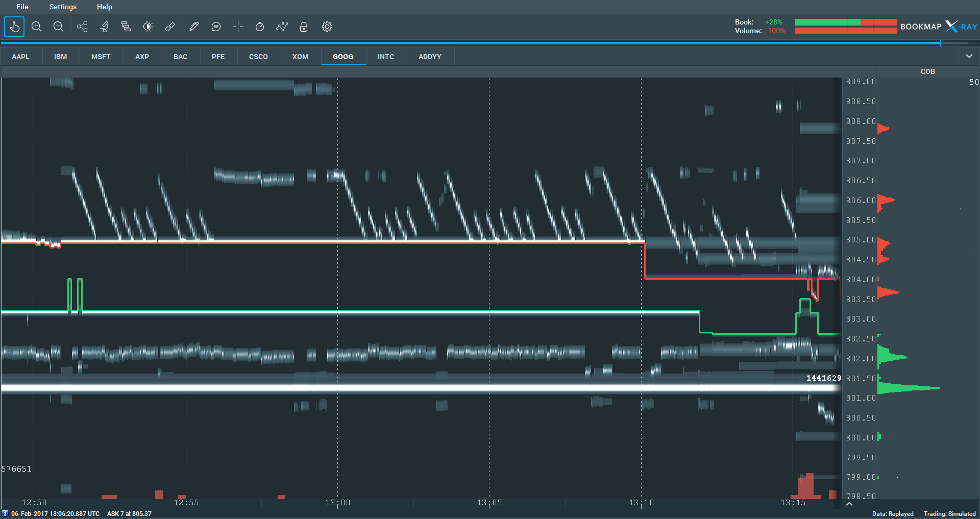Switch to the MSFT tab
The height and width of the screenshot is (519, 980).
(101, 57)
